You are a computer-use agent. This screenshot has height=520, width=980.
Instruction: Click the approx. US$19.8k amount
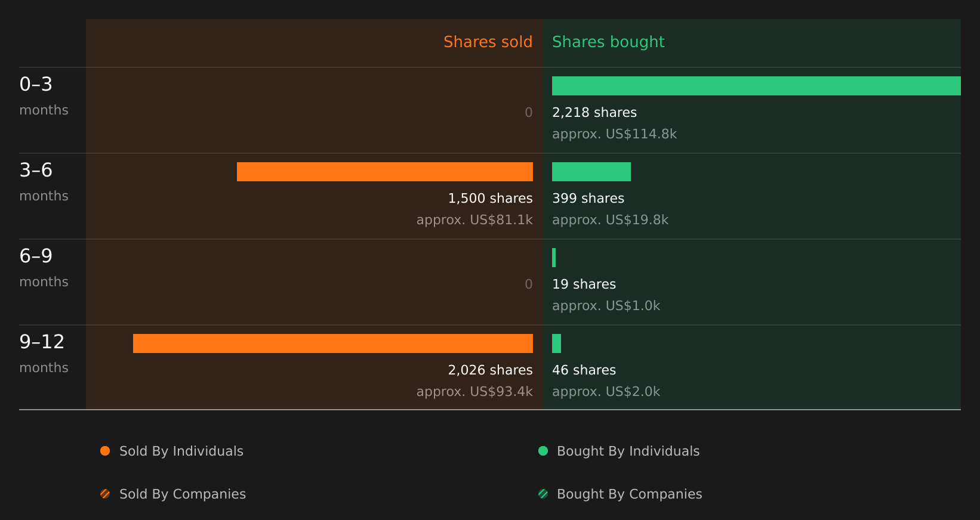[x=610, y=219]
